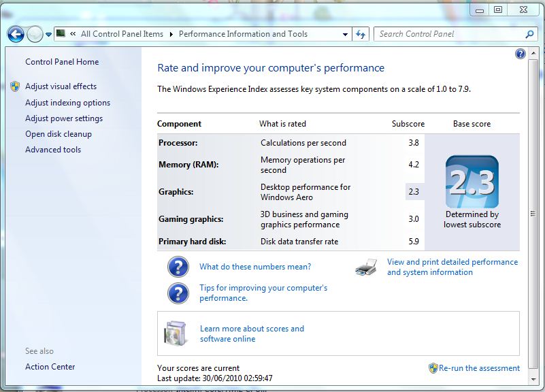Viewport: 545px width, 392px height.
Task: Click the vertical scrollbar thumb
Action: [533, 214]
